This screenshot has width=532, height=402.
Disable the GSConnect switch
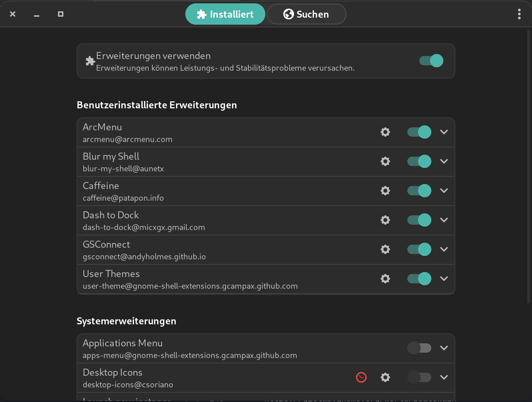pyautogui.click(x=419, y=249)
